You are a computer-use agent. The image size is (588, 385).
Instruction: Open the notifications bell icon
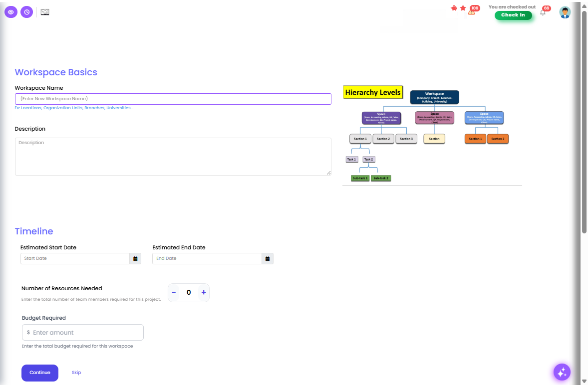[x=543, y=12]
